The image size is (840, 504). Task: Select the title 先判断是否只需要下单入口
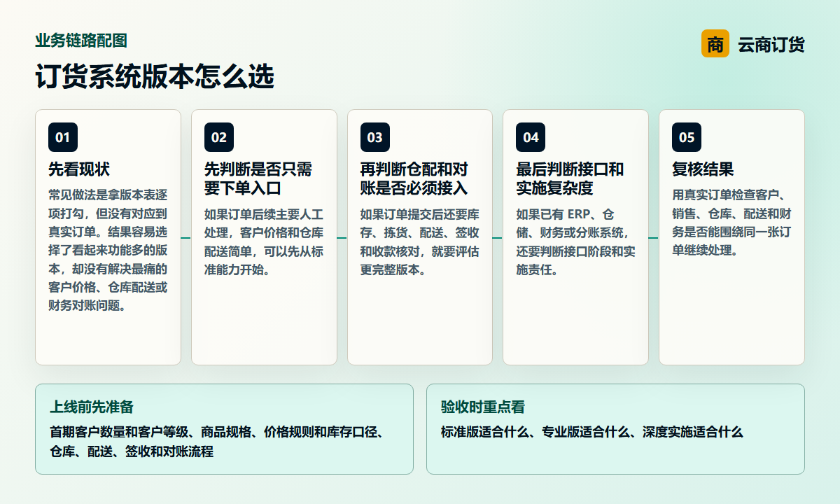[x=258, y=178]
